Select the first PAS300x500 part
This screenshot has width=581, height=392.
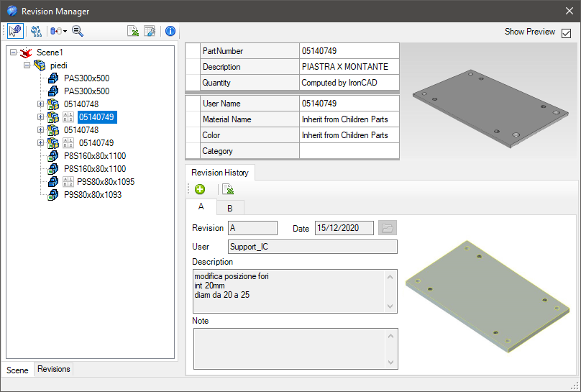click(86, 78)
